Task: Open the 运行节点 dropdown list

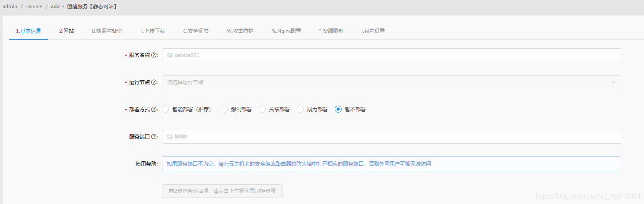Action: (391, 82)
